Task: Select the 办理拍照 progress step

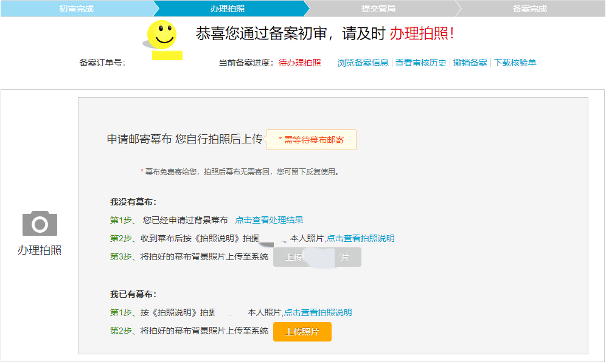Action: click(x=228, y=9)
